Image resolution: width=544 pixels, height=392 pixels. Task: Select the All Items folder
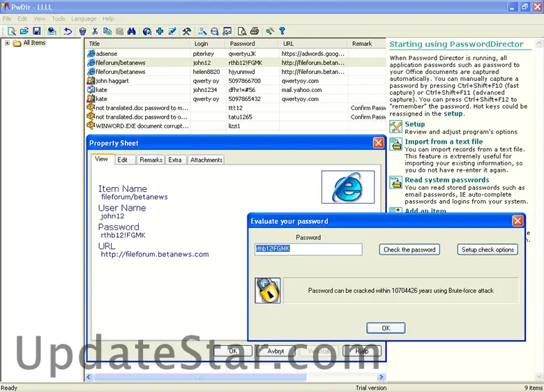(x=34, y=43)
